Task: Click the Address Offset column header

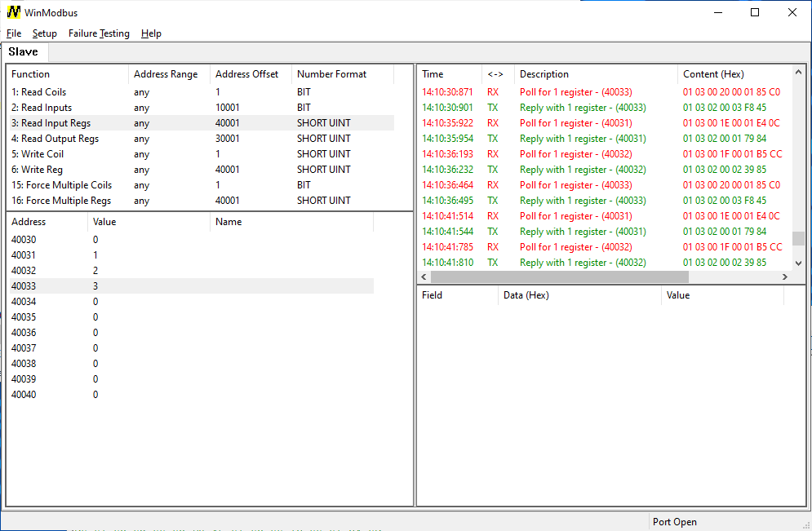Action: coord(251,74)
